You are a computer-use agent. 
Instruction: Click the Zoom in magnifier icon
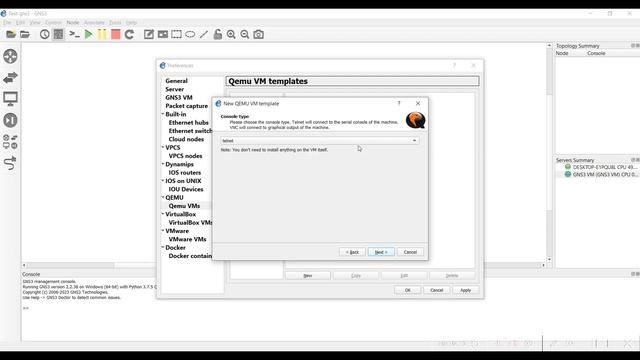coord(231,34)
